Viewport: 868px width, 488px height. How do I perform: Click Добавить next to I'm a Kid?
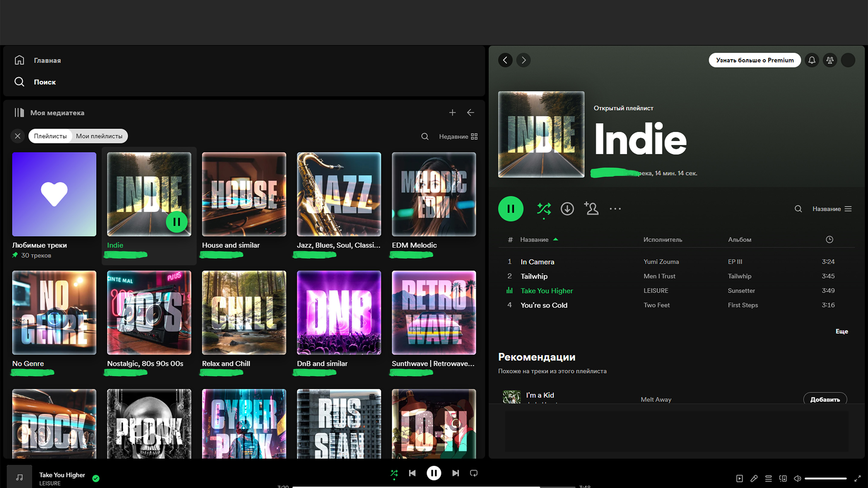[x=825, y=399]
